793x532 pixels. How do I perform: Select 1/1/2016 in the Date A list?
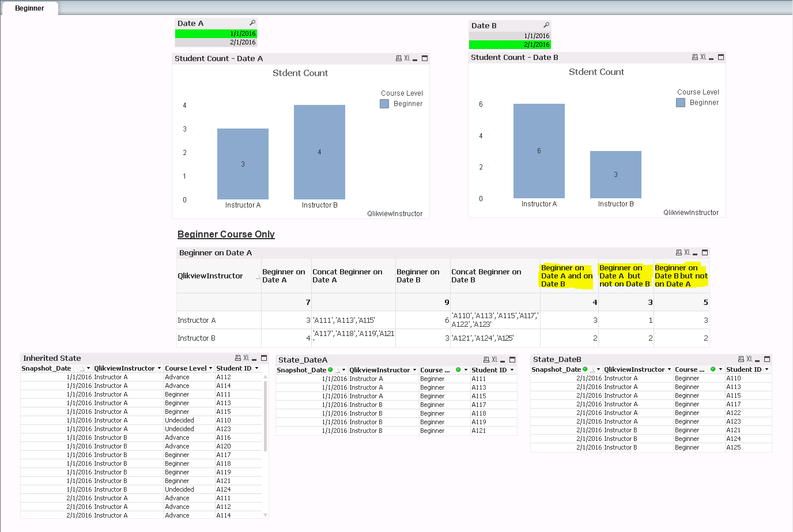(216, 33)
